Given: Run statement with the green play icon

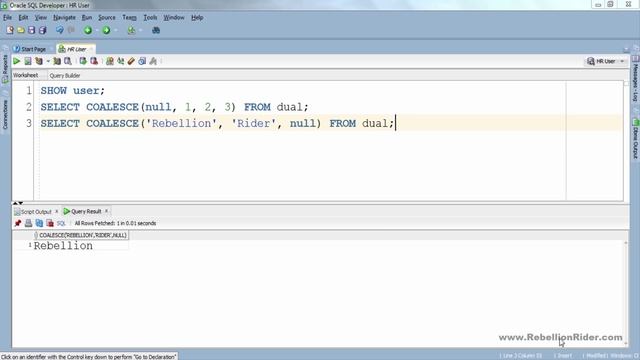Looking at the screenshot, I should click(x=16, y=61).
